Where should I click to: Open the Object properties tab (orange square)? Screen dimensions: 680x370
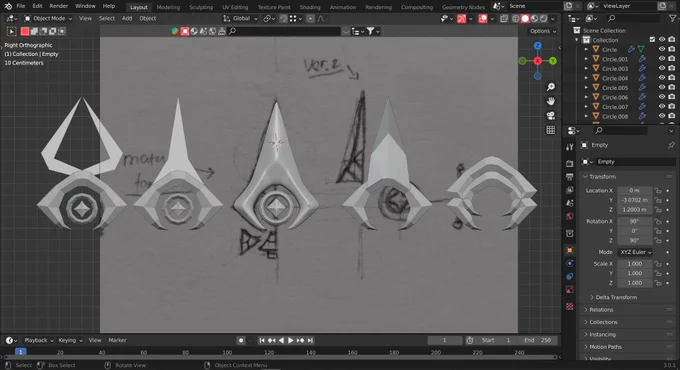point(570,250)
